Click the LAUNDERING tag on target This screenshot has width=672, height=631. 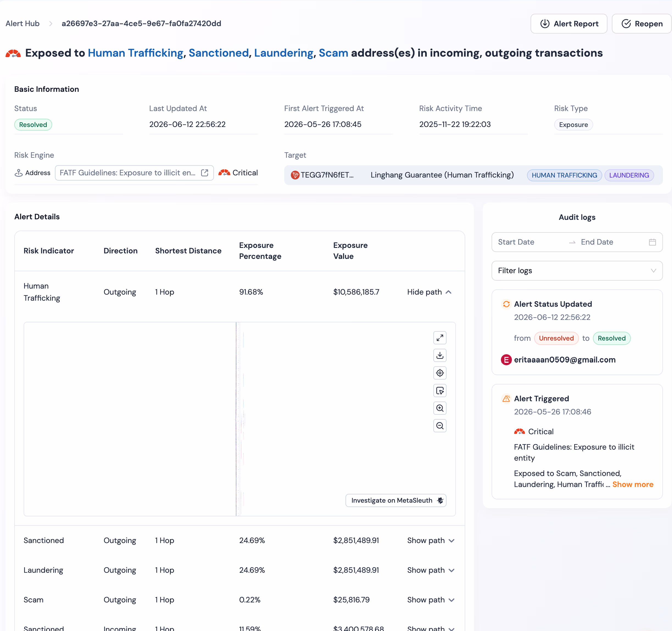[629, 175]
